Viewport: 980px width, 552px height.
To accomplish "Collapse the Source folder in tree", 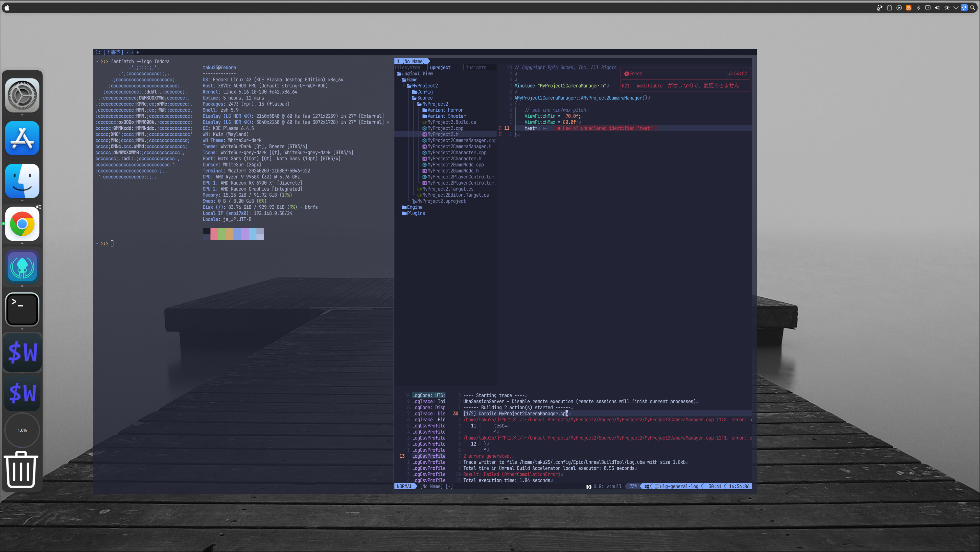I will (x=425, y=98).
